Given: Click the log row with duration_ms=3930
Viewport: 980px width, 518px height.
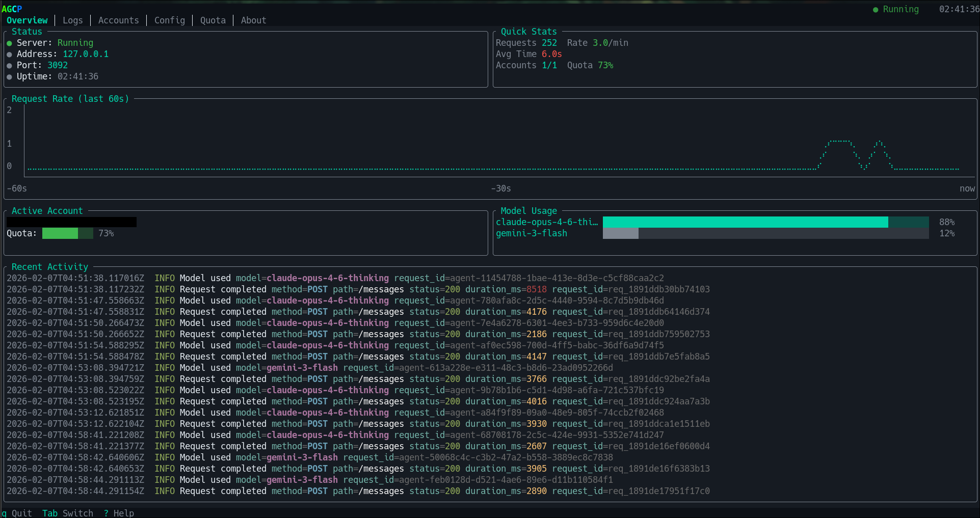Looking at the screenshot, I should pyautogui.click(x=358, y=424).
